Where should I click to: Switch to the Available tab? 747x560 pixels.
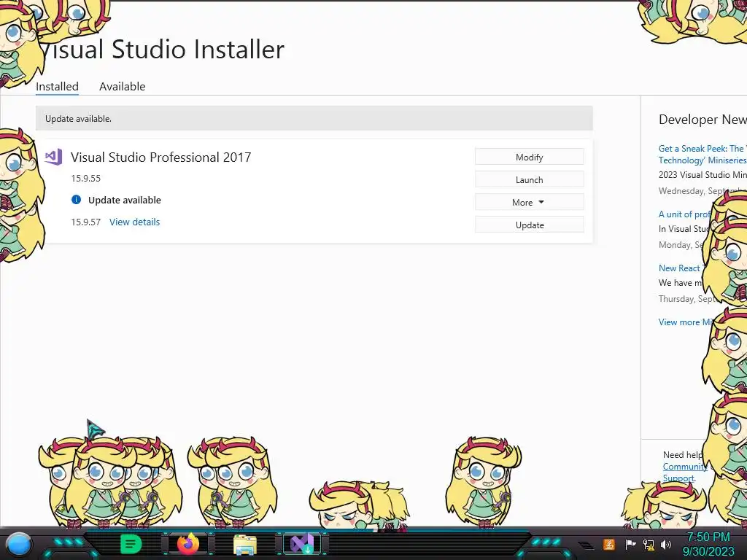(123, 87)
